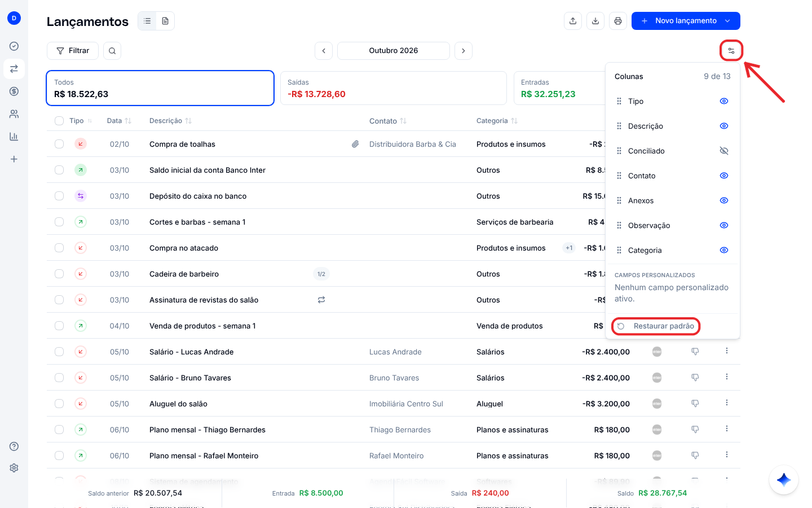Go to the previous month

tap(324, 51)
